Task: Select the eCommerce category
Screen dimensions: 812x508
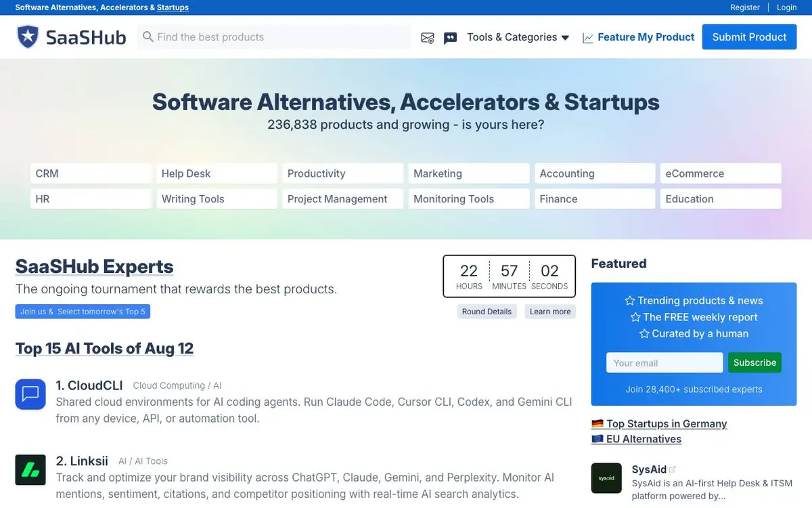Action: 721,173
